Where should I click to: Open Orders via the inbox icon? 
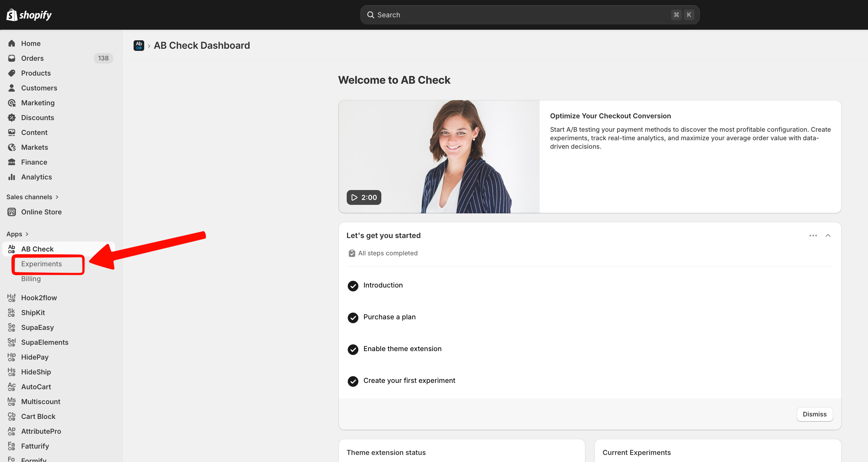(12, 58)
